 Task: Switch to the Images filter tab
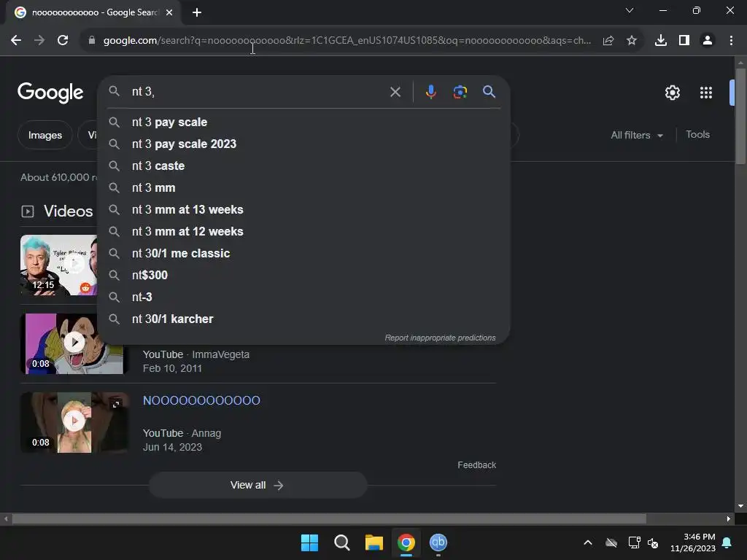(x=44, y=135)
